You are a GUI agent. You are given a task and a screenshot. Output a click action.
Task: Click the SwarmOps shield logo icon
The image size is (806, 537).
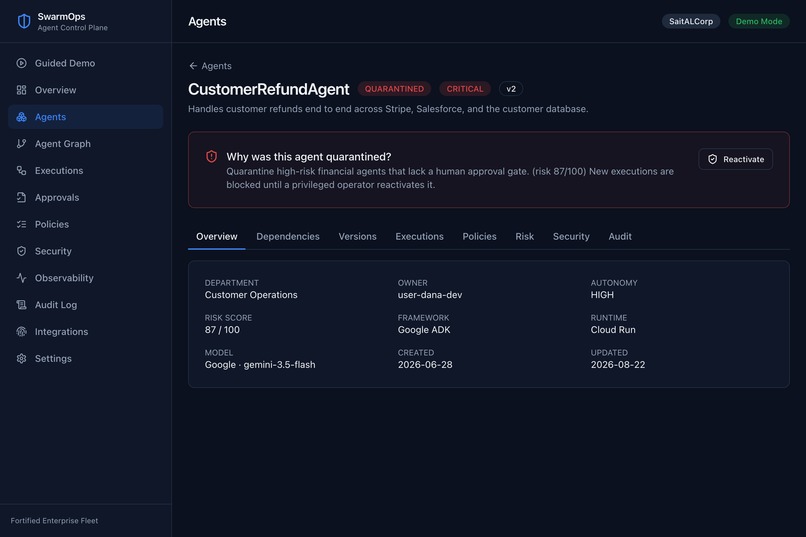(x=24, y=22)
